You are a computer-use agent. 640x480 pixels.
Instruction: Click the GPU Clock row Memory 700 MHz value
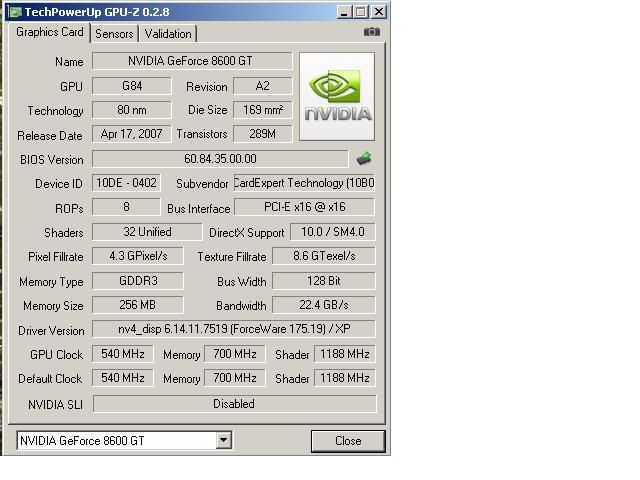coord(235,354)
